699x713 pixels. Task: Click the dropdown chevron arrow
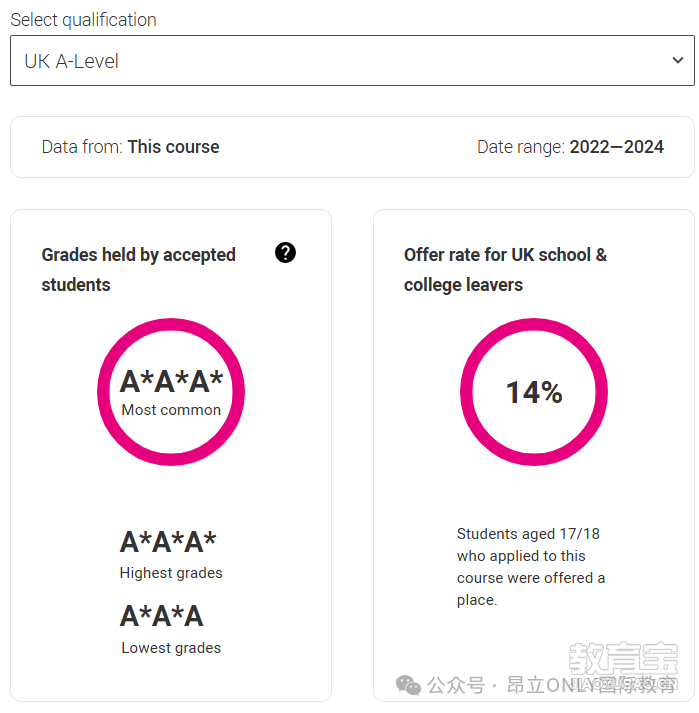point(678,60)
